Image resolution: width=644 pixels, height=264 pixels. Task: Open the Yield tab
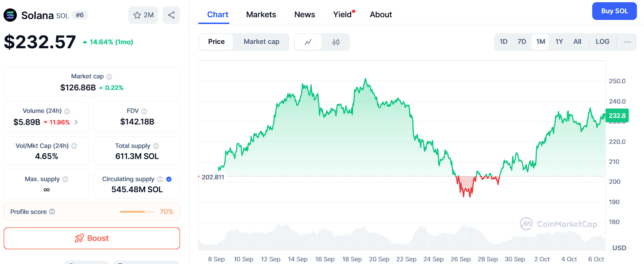342,15
